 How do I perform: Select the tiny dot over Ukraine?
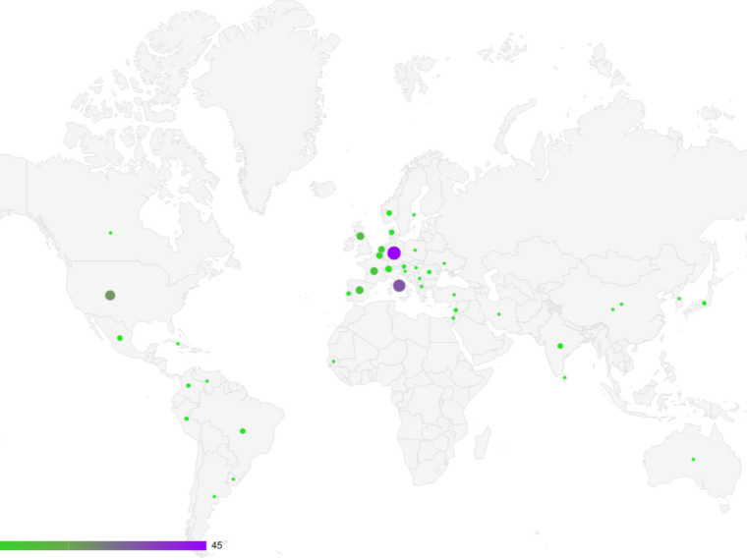coord(444,263)
